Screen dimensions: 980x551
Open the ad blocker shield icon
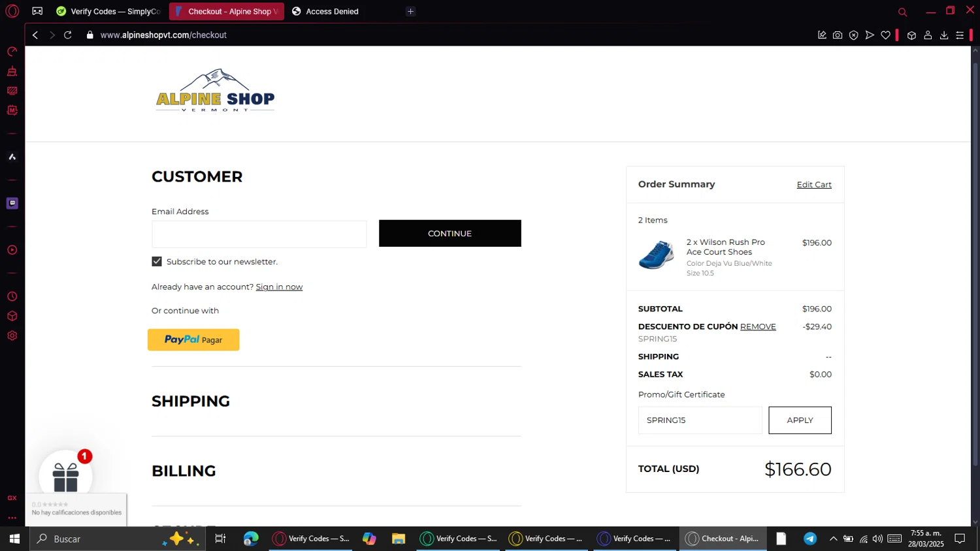pyautogui.click(x=853, y=35)
